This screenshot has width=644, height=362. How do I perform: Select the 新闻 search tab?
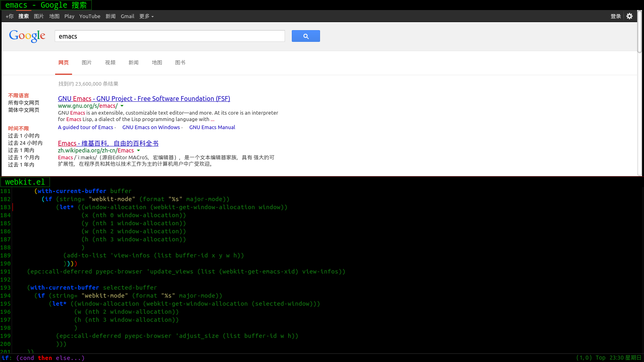[x=133, y=63]
